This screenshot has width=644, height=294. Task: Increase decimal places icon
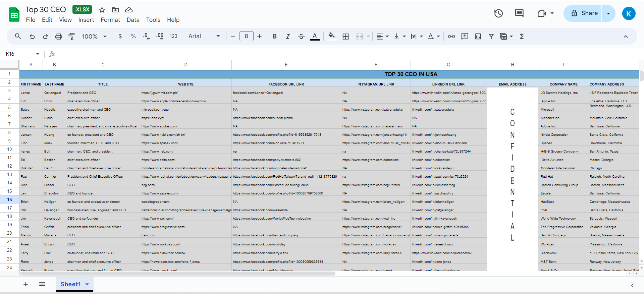[160, 36]
